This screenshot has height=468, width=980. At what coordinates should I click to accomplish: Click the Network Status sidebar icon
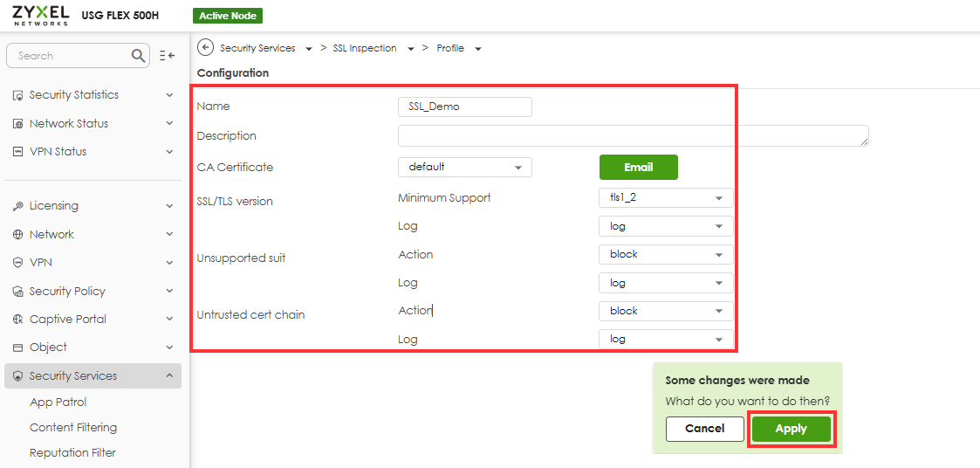[x=17, y=124]
